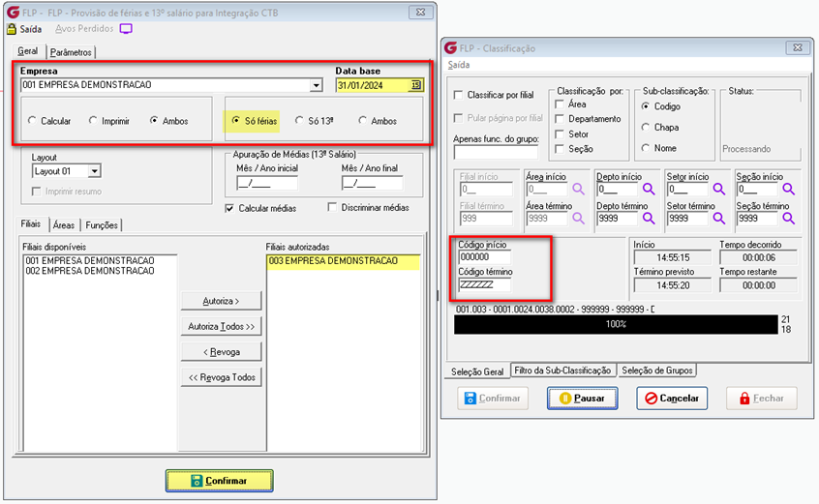Open the Avos Perdidos menu item

[x=84, y=29]
